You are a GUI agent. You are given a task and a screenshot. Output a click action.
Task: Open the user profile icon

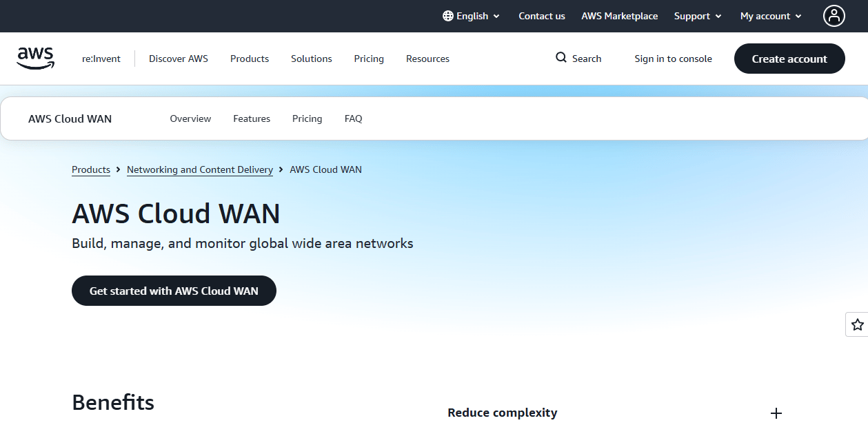coord(834,16)
